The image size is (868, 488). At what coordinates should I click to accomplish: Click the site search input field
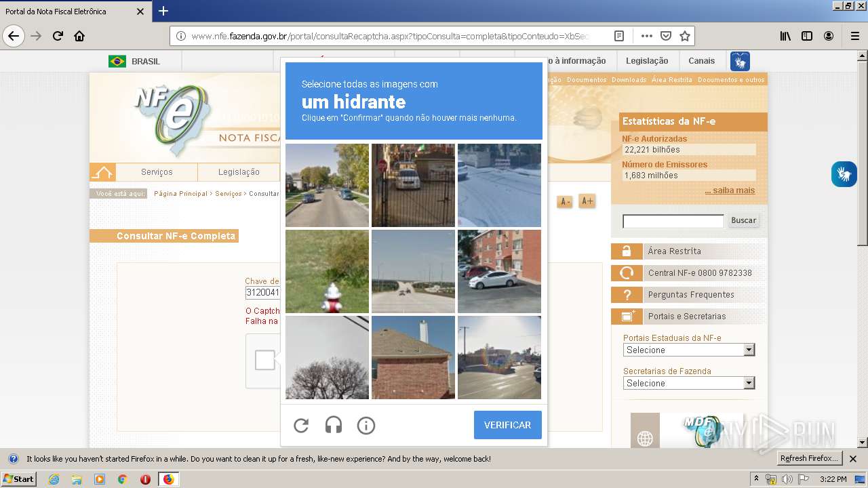pyautogui.click(x=673, y=221)
